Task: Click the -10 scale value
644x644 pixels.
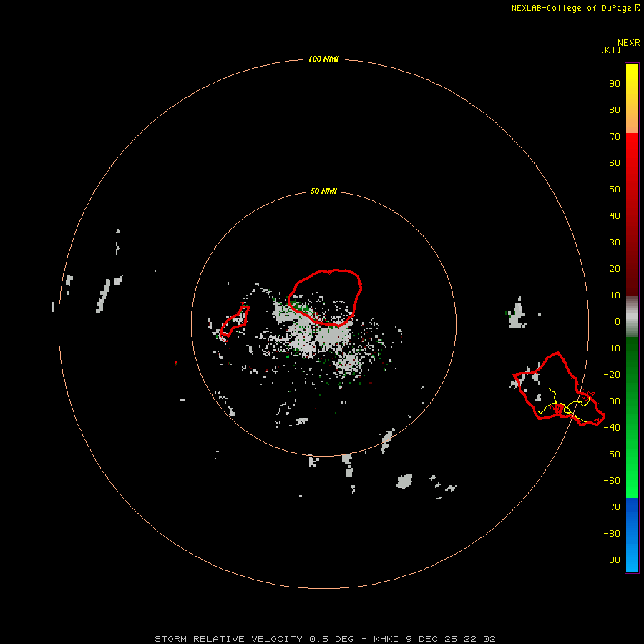Action: [612, 348]
